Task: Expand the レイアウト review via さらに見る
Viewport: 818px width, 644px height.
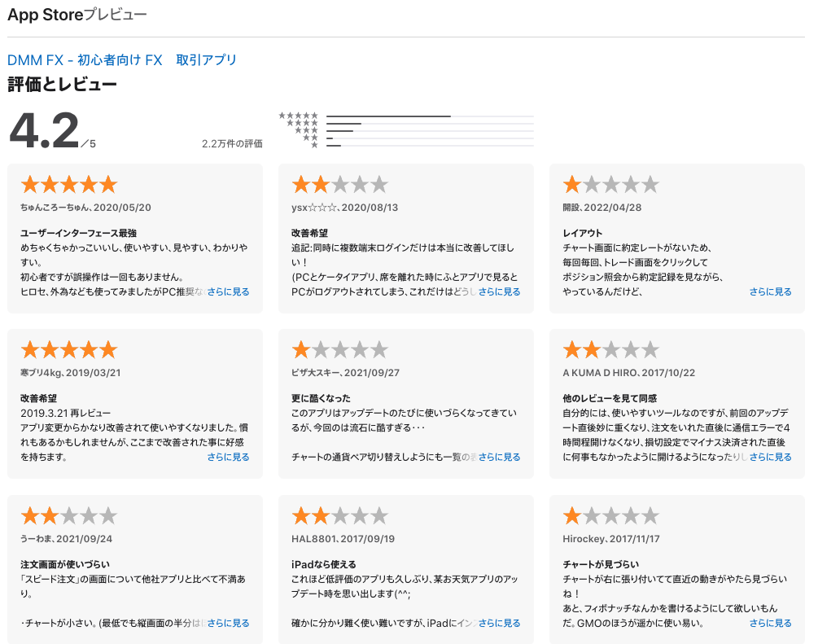Action: pyautogui.click(x=770, y=291)
